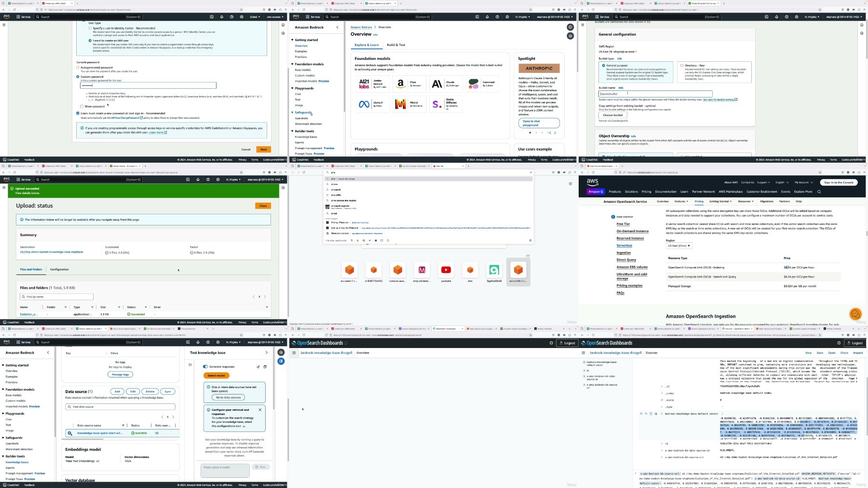Click AWS logo on OpenSearch pricing page
Image resolution: width=868 pixels, height=488 pixels.
point(593,182)
